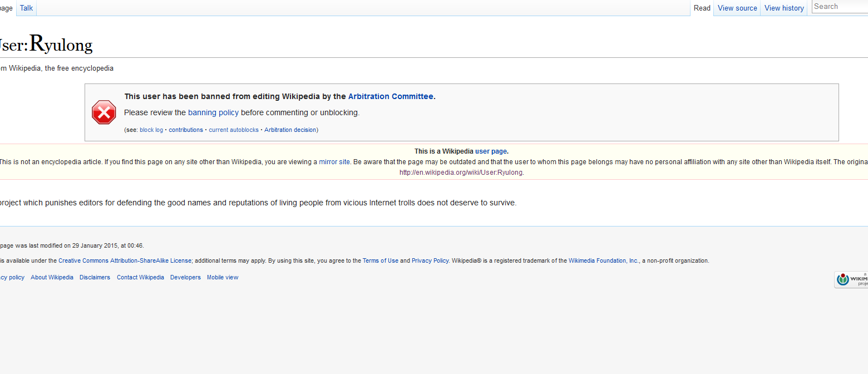Check the current autoblocks link
Image resolution: width=868 pixels, height=374 pixels.
click(x=234, y=130)
